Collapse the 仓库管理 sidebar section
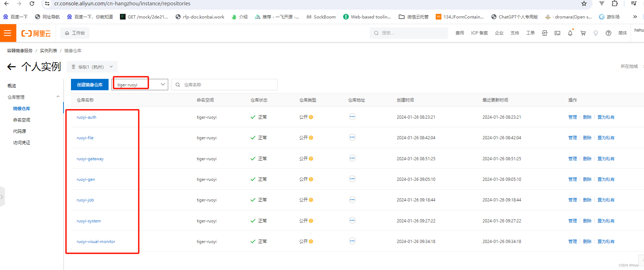 tap(58, 97)
